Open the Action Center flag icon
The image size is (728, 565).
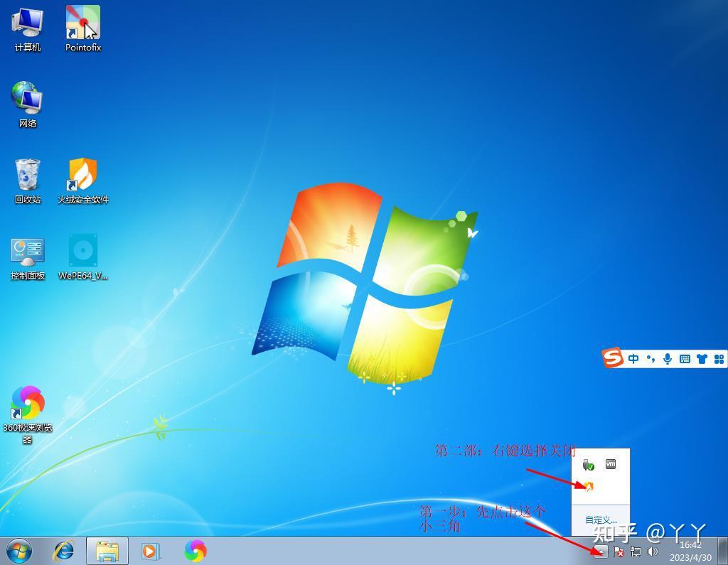[618, 551]
